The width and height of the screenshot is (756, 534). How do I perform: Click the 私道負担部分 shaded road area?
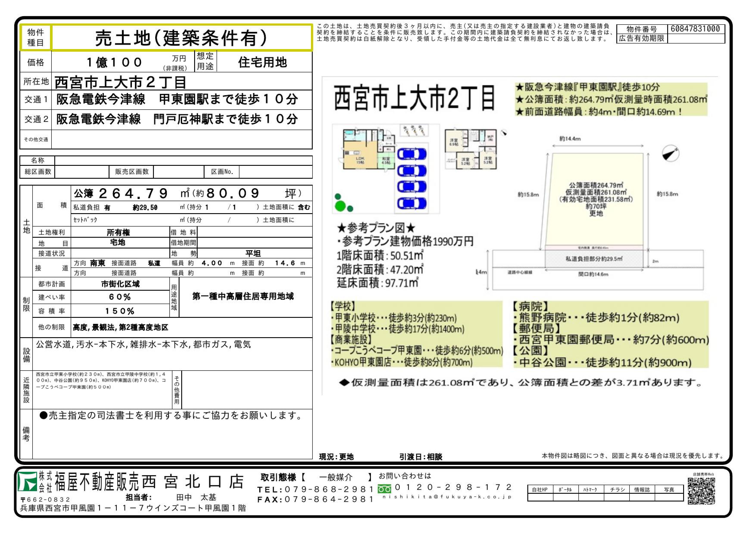[x=594, y=259]
